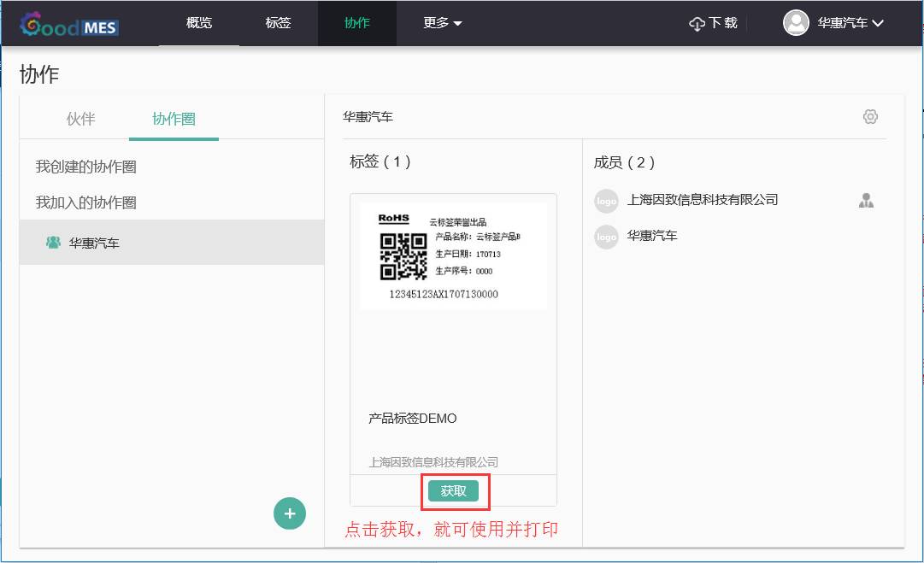Click the green plus add button
The width and height of the screenshot is (924, 563).
pyautogui.click(x=290, y=513)
